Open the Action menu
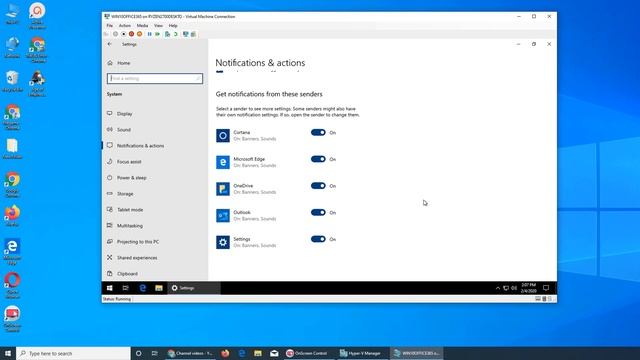 (125, 25)
